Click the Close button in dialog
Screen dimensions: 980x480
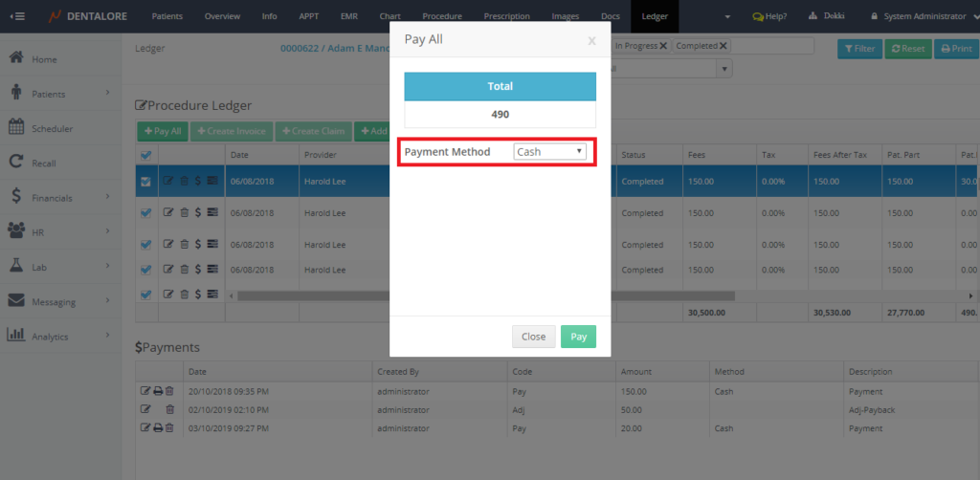point(533,337)
